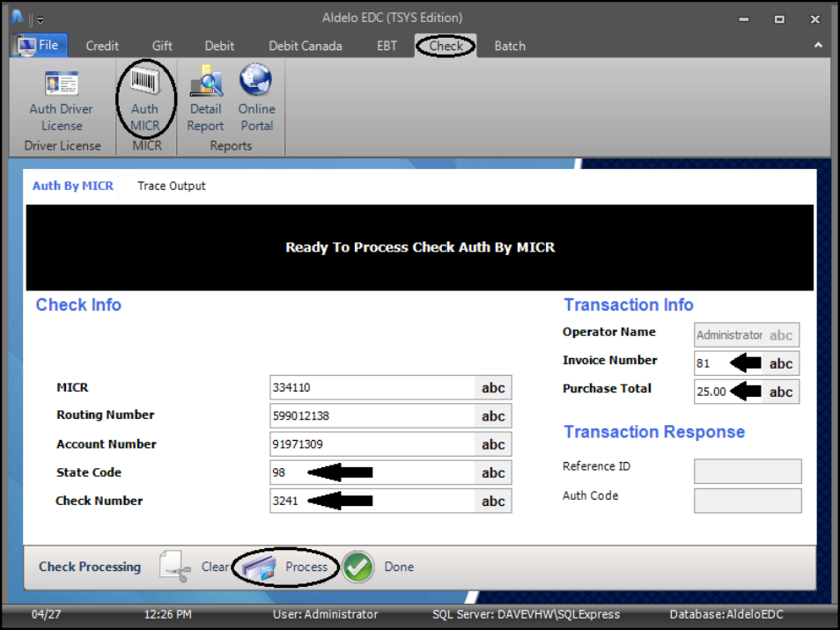The width and height of the screenshot is (840, 630).
Task: Click abc button beside Invoice Number
Action: point(780,363)
